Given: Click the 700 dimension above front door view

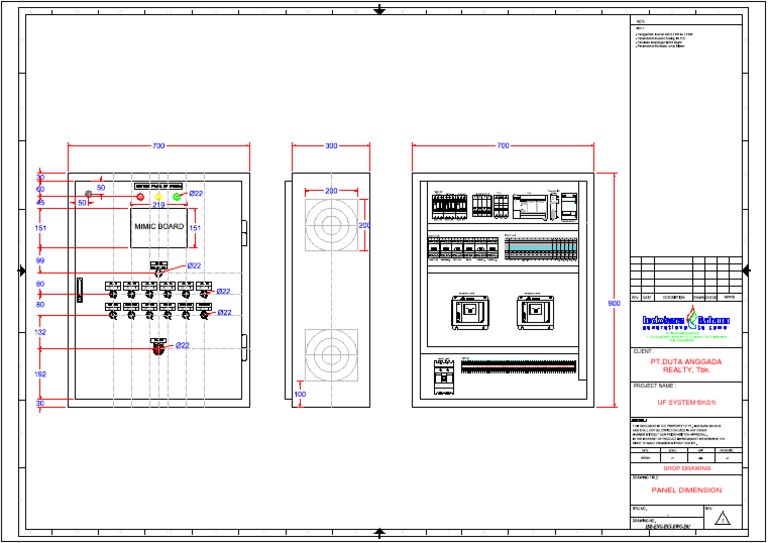Looking at the screenshot, I should pyautogui.click(x=159, y=146).
